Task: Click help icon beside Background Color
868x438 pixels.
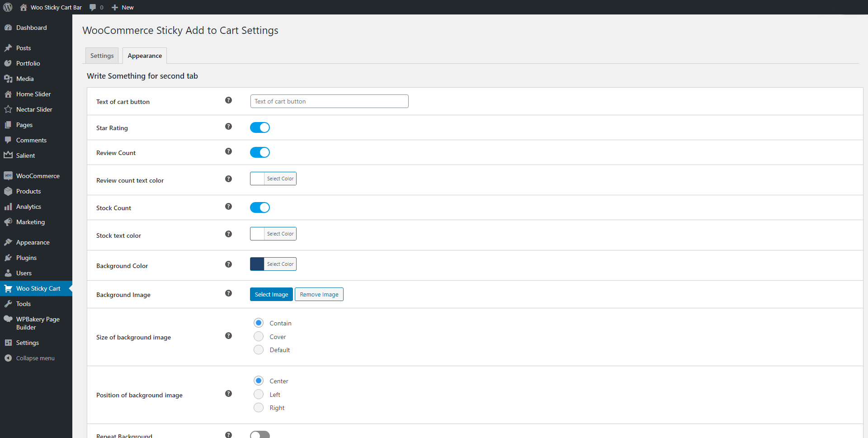Action: point(228,264)
